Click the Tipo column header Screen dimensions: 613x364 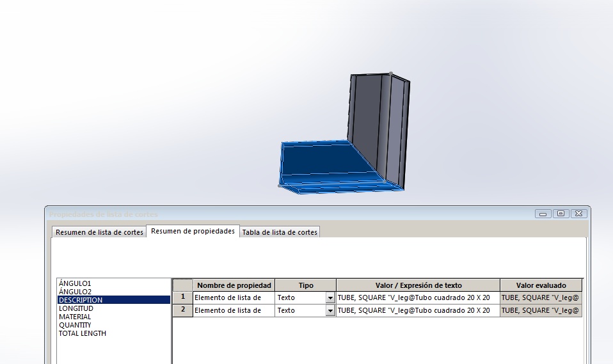tap(306, 285)
